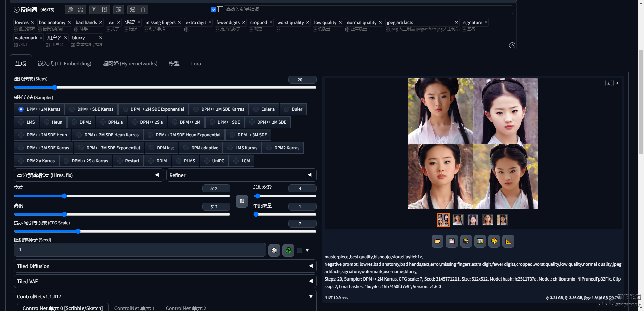Image resolution: width=644 pixels, height=311 pixels.
Task: Expand the Tiled VAE panel
Action: click(165, 281)
